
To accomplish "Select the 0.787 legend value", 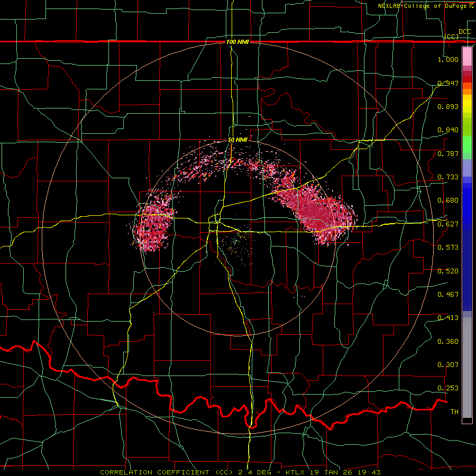I will click(448, 153).
